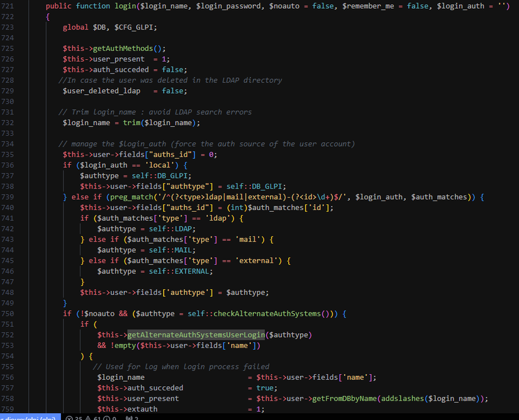
Task: Click the '$login_password' parameter on line 721
Action: [x=228, y=6]
